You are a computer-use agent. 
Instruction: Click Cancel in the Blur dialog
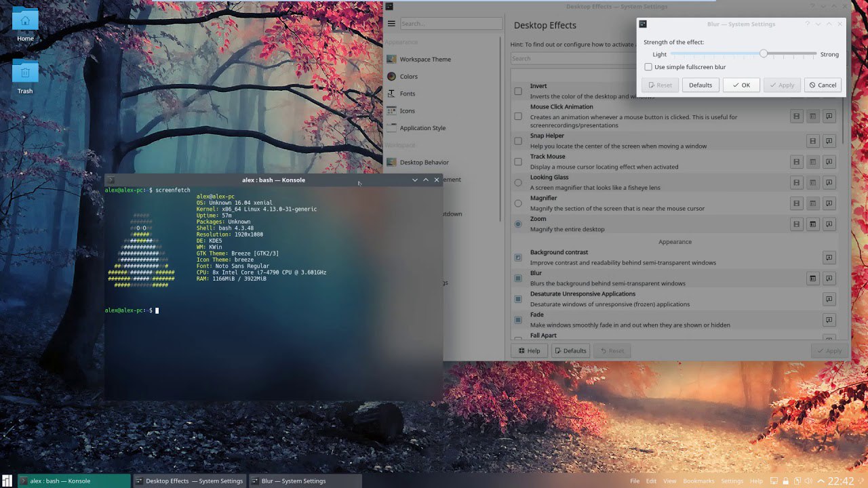[823, 85]
